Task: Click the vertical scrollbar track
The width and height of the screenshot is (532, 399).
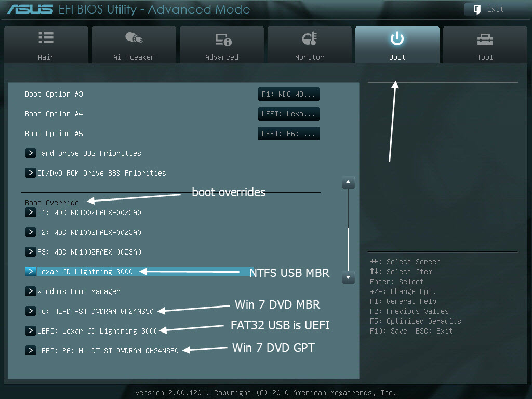Action: [348, 230]
